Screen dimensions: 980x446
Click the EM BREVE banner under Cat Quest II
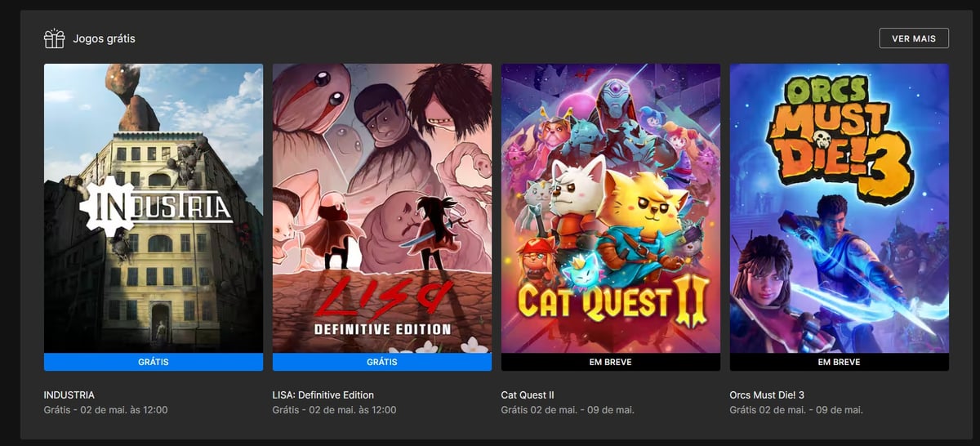[x=611, y=362]
